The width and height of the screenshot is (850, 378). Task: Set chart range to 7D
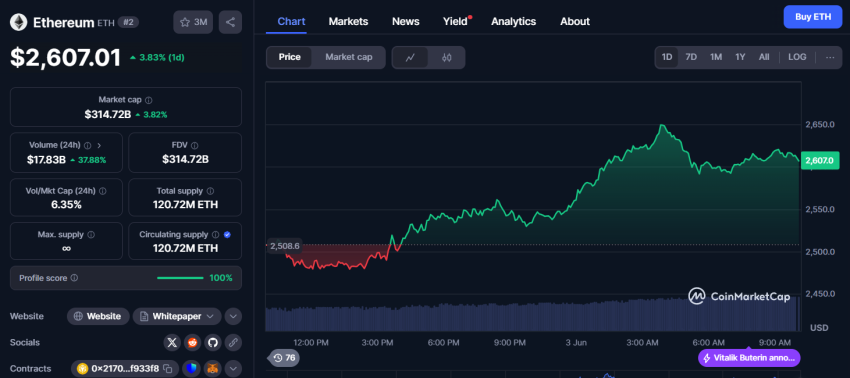click(x=691, y=57)
